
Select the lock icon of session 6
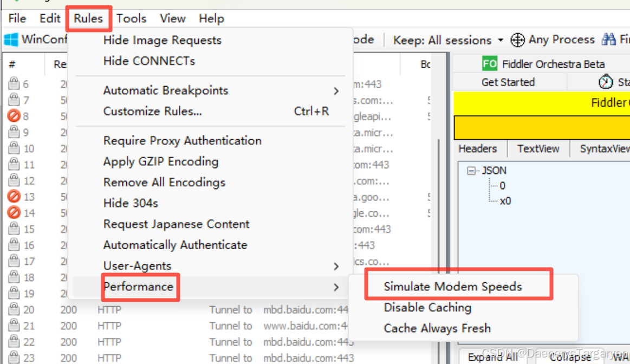tap(14, 83)
